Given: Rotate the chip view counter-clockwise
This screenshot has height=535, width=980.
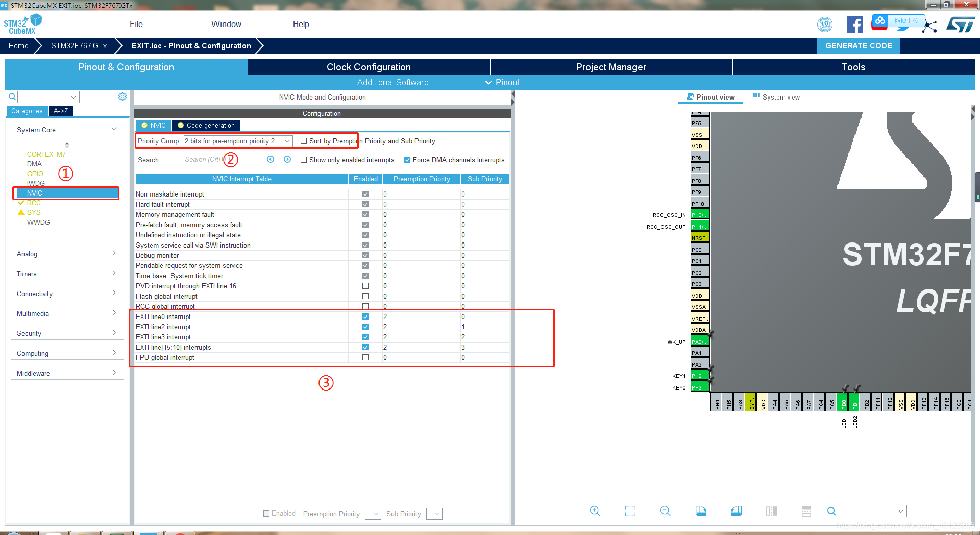Looking at the screenshot, I should (736, 511).
